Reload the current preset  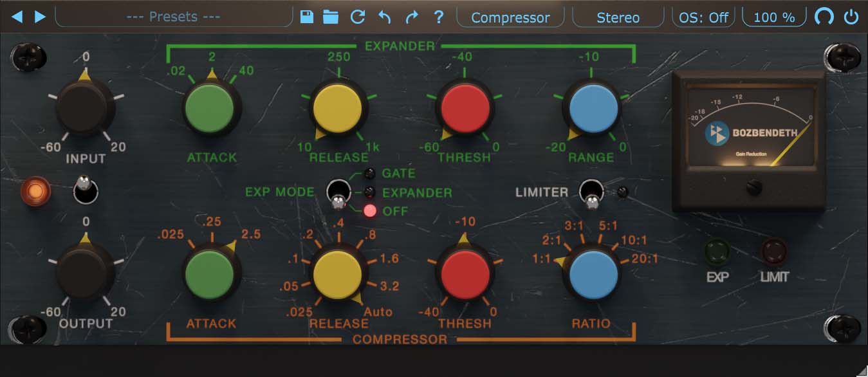tap(358, 17)
